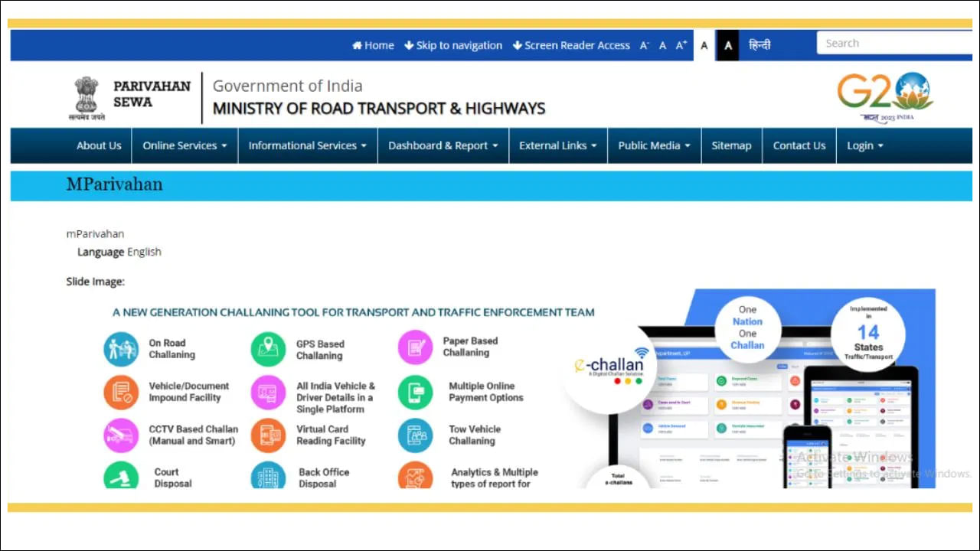
Task: Click the e-challan logo circle
Action: [x=610, y=369]
